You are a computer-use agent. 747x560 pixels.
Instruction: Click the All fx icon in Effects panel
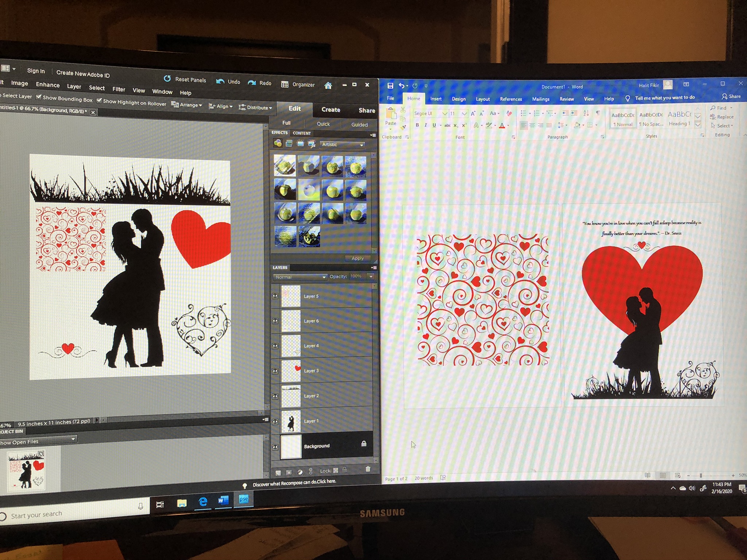tap(312, 144)
